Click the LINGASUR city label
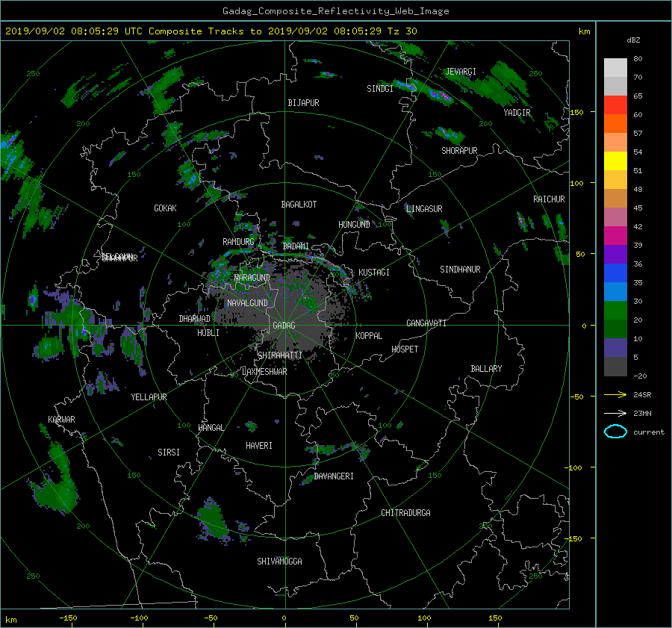672x628 pixels. tap(424, 209)
